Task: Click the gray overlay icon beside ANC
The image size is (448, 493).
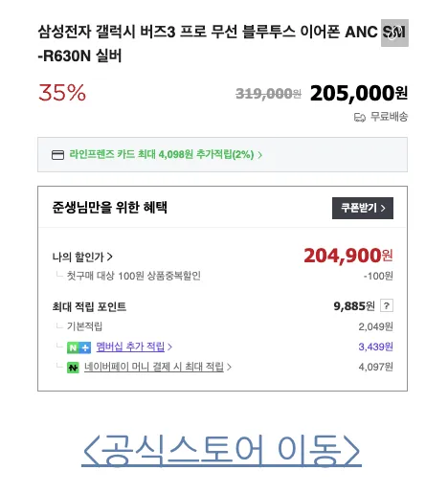Action: [394, 33]
